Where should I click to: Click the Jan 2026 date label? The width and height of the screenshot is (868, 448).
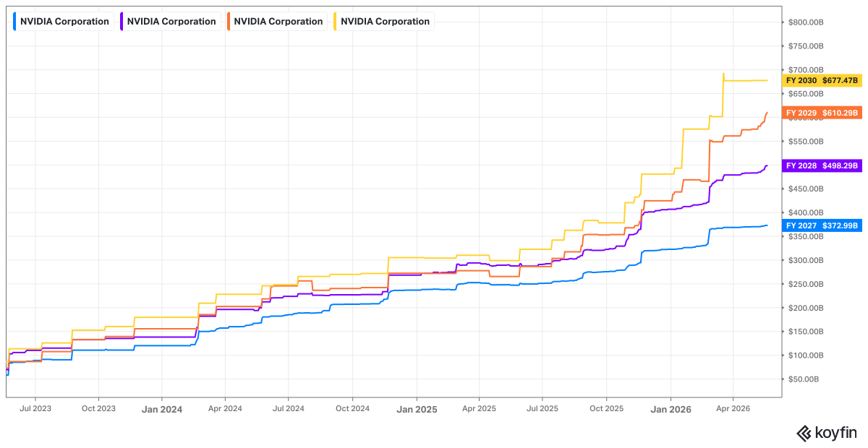click(x=671, y=409)
